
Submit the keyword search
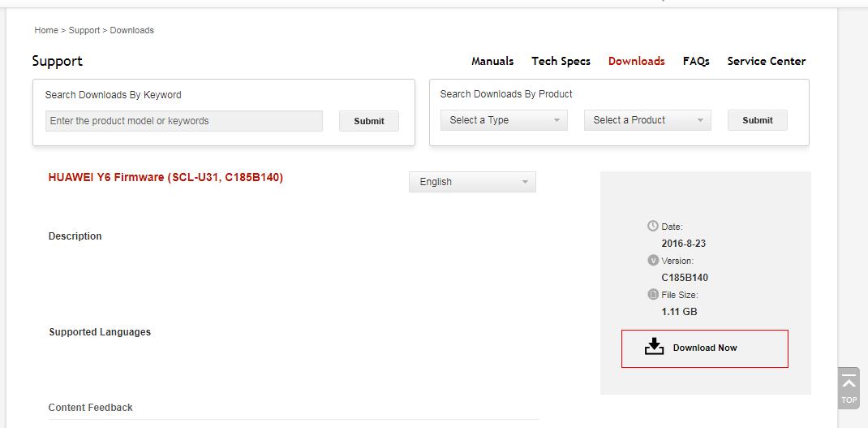[368, 121]
